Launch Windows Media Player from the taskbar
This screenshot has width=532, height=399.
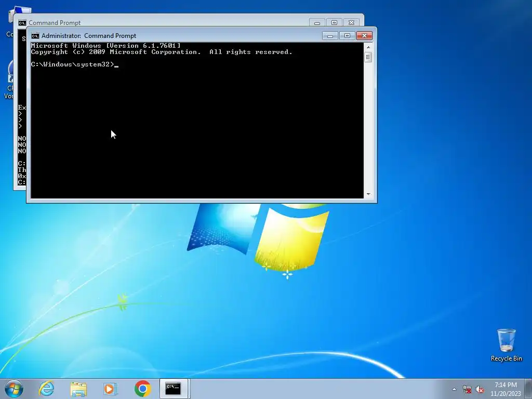tap(110, 389)
